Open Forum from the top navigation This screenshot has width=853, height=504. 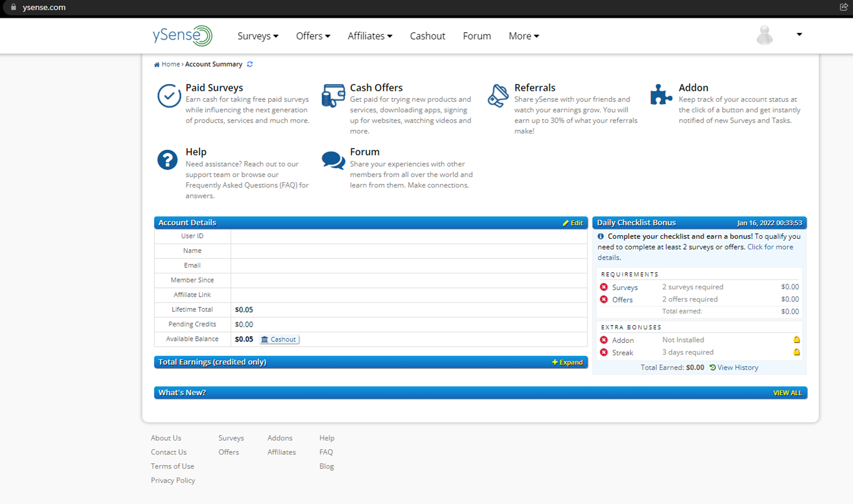(477, 36)
